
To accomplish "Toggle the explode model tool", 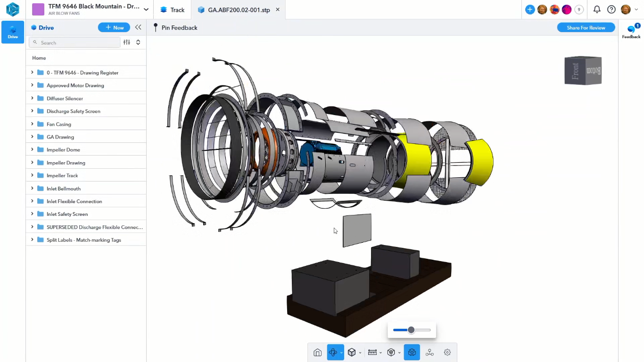I will pos(412,352).
